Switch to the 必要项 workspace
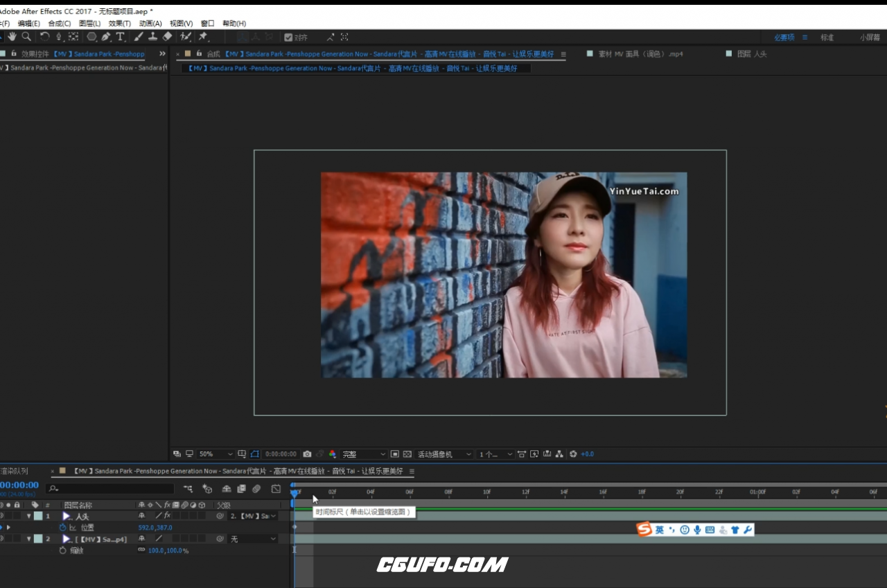This screenshot has height=588, width=887. tap(784, 37)
